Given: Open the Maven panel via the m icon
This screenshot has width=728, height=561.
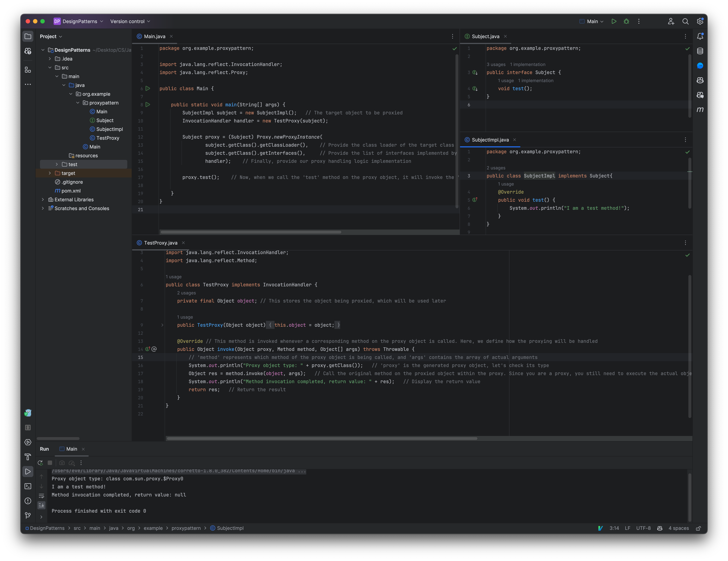Looking at the screenshot, I should point(700,110).
